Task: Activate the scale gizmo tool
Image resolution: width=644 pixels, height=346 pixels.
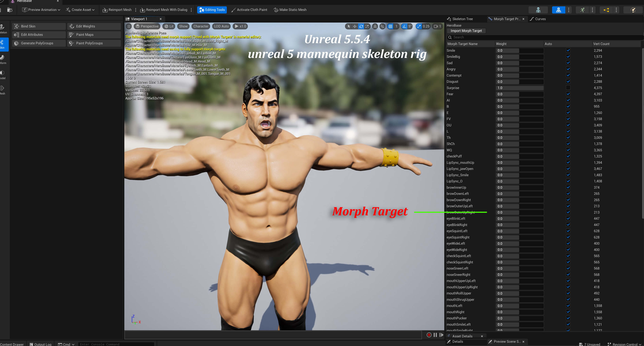Action: point(367,26)
